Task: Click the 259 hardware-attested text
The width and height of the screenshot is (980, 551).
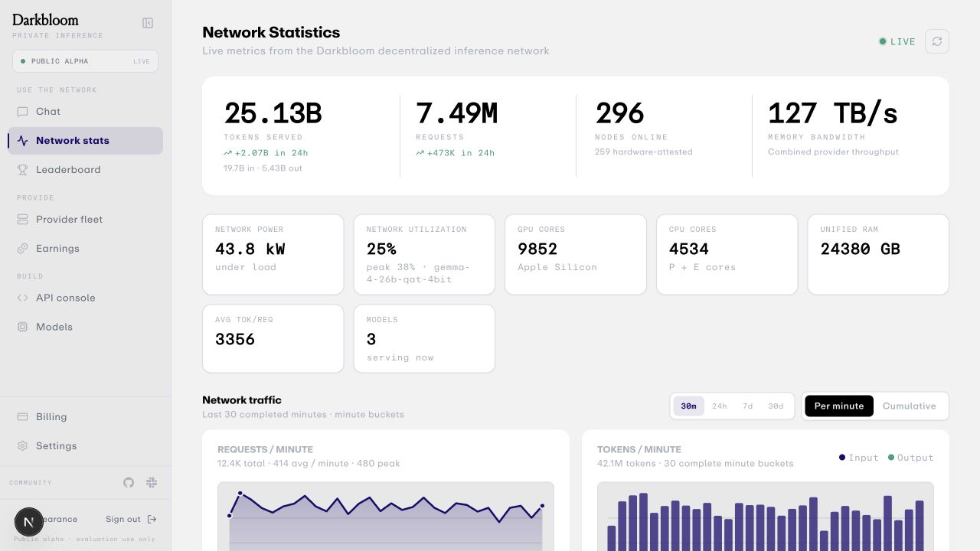Action: point(644,152)
